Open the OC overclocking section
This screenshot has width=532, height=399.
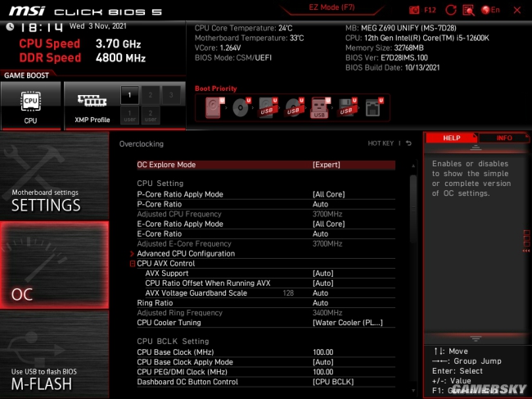tap(54, 265)
